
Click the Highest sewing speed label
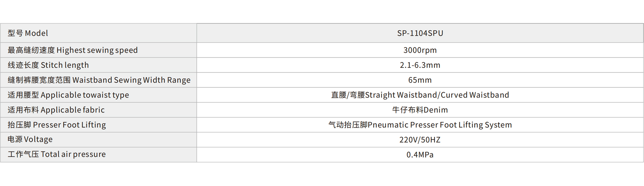pyautogui.click(x=72, y=50)
